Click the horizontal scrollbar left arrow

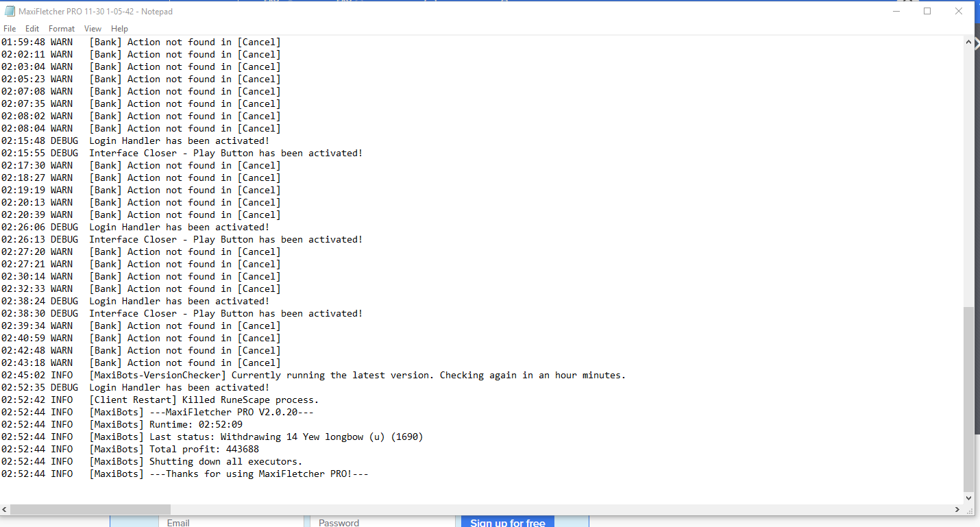pyautogui.click(x=5, y=510)
